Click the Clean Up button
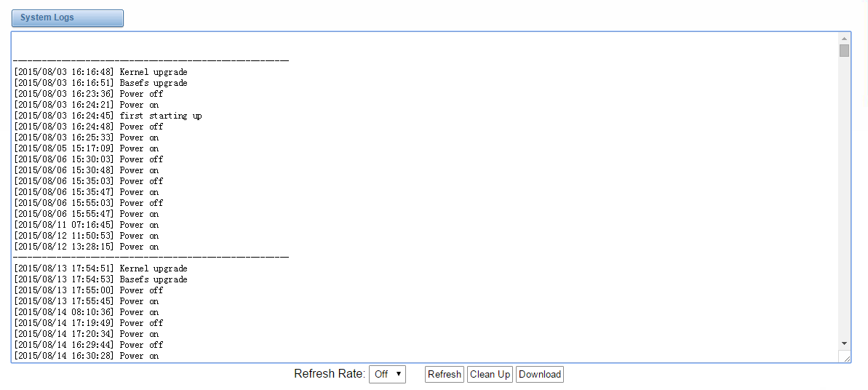This screenshot has height=390, width=868. coord(490,374)
